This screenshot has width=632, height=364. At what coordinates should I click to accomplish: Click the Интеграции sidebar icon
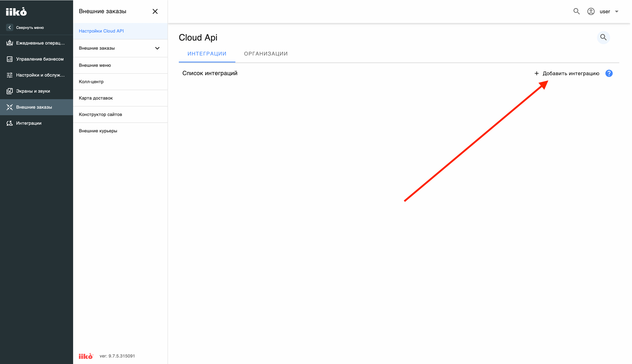[x=9, y=123]
